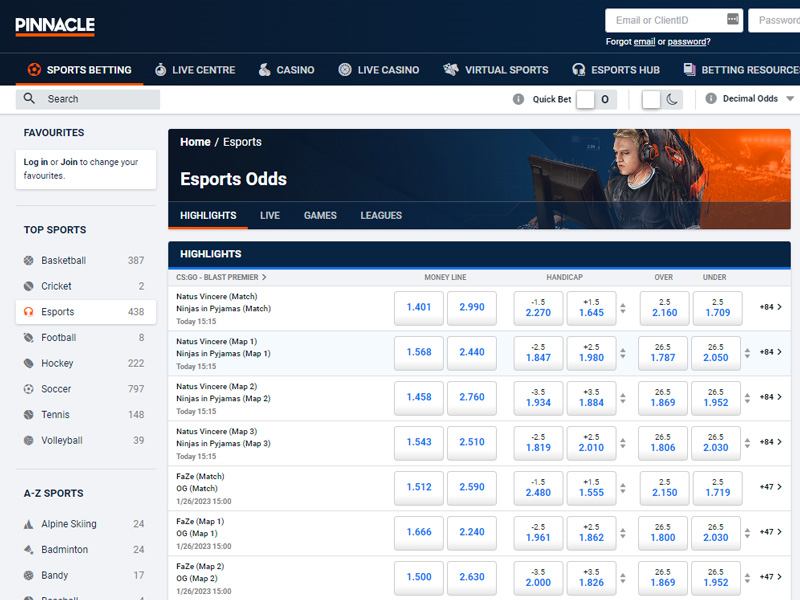Adjust handicap line stepper for FaZe (Map 1)
This screenshot has width=800, height=600.
tap(623, 533)
